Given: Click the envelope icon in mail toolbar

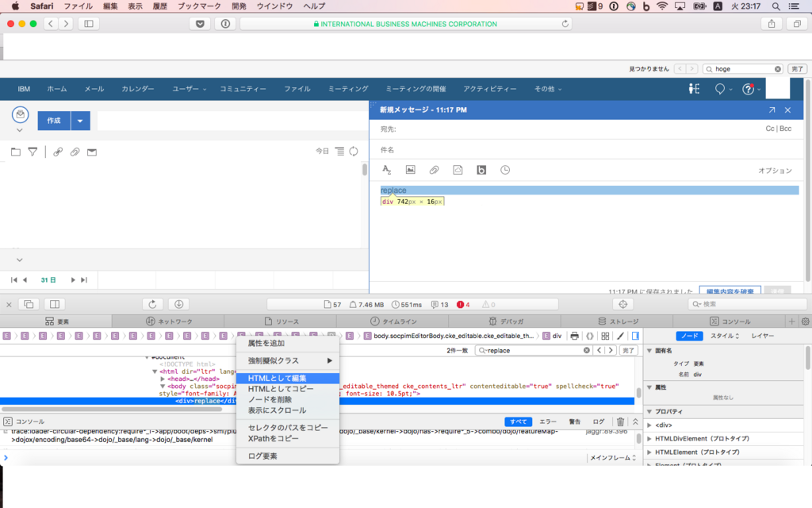Looking at the screenshot, I should [92, 152].
